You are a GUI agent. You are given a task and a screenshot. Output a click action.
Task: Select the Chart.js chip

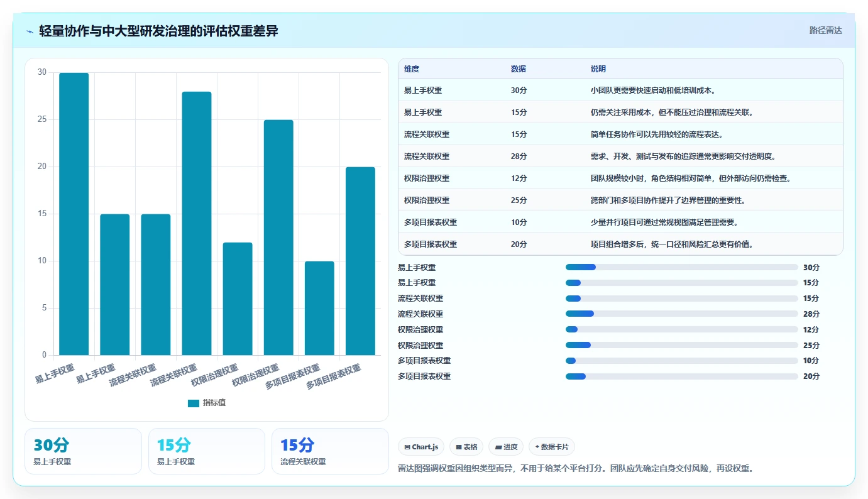(421, 447)
